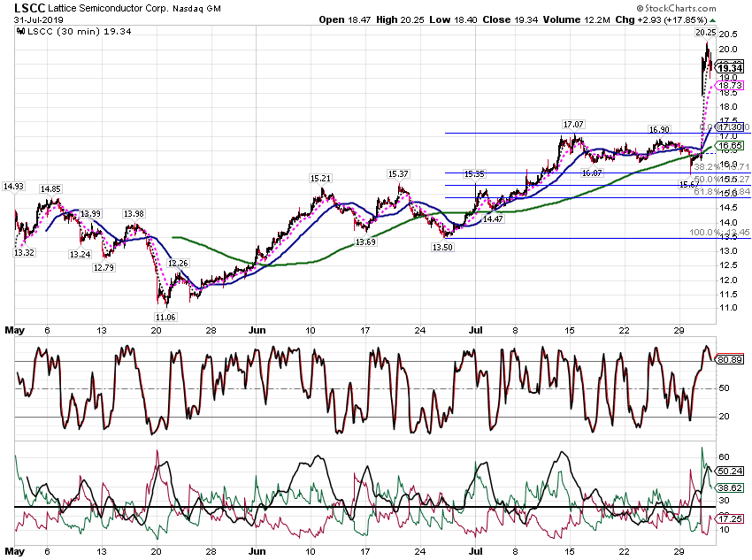Click the 38.2% Fibonacci level label
Screen dimensions: 752x560
tap(721, 166)
